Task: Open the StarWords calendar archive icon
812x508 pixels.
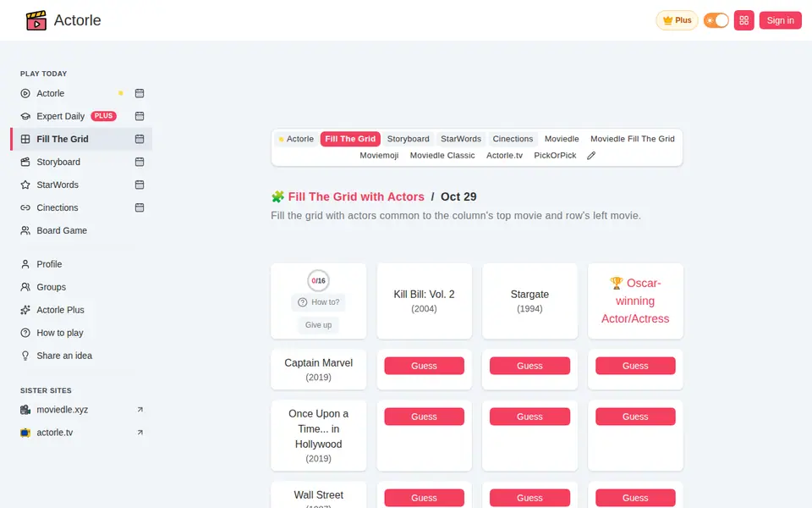Action: coord(140,185)
